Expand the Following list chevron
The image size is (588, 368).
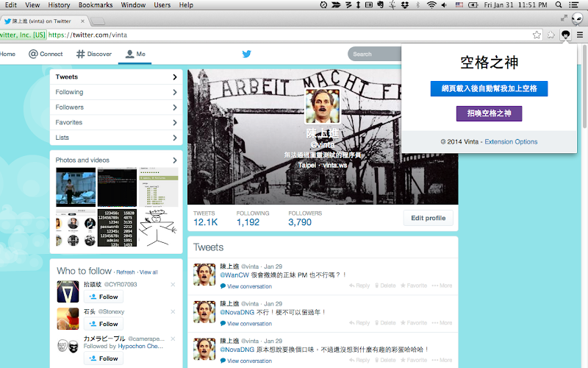(x=175, y=92)
